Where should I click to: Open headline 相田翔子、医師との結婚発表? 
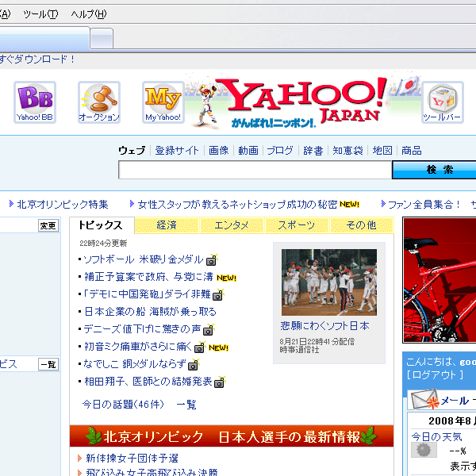(x=148, y=382)
